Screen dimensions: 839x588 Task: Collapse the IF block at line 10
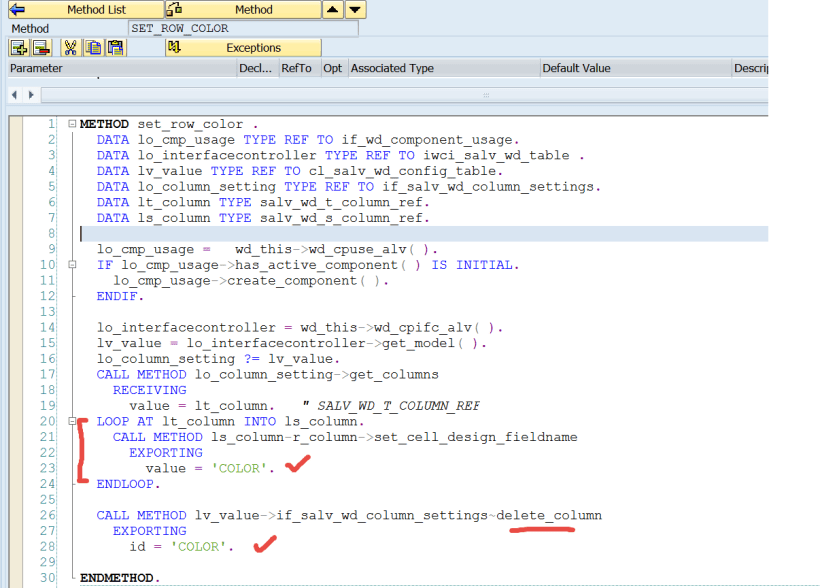pyautogui.click(x=72, y=265)
